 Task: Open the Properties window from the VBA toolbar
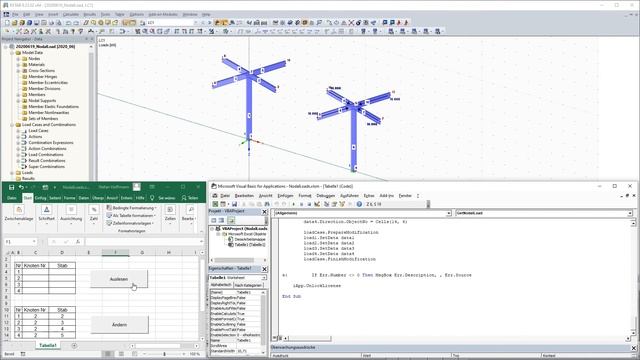(334, 204)
